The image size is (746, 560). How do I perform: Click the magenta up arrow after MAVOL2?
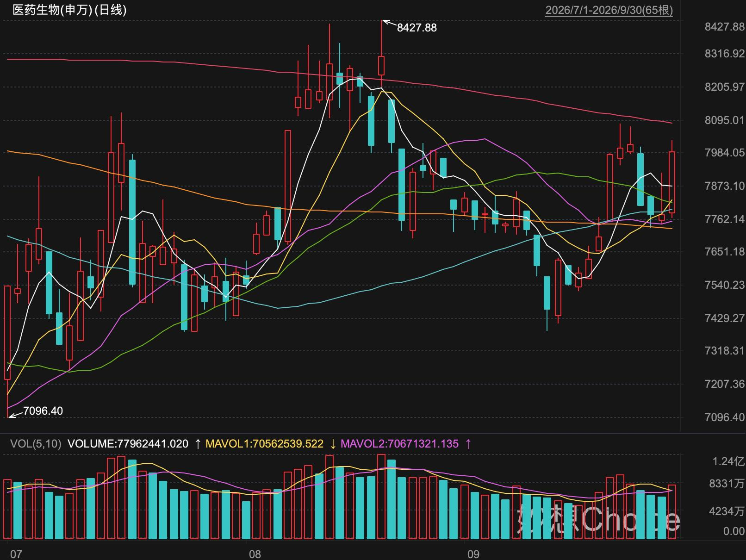click(x=468, y=444)
